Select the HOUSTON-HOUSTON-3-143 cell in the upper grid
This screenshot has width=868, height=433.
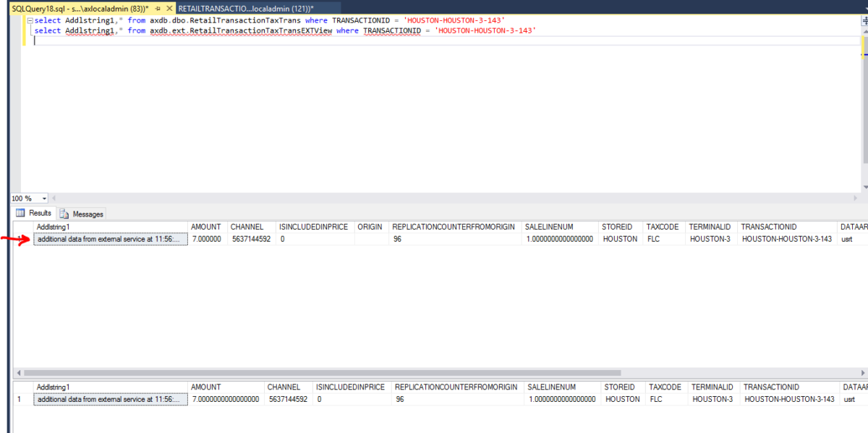[787, 239]
